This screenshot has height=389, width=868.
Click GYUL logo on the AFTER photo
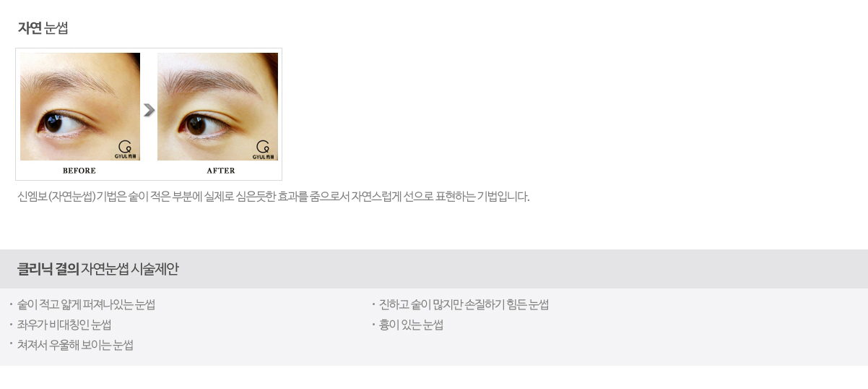click(x=263, y=150)
